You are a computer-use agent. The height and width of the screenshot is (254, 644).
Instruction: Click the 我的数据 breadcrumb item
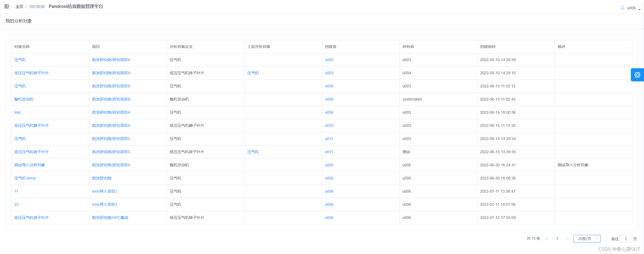(x=37, y=7)
